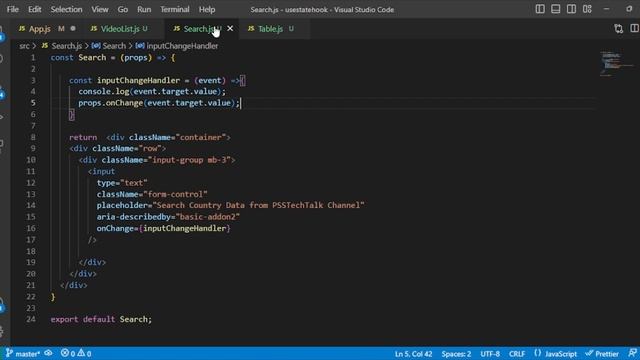Image resolution: width=640 pixels, height=360 pixels.
Task: Toggle the primary side bar layout icon
Action: click(540, 9)
